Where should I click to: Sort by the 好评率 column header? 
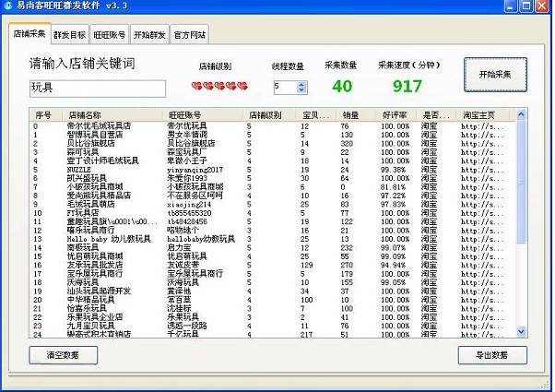(395, 115)
